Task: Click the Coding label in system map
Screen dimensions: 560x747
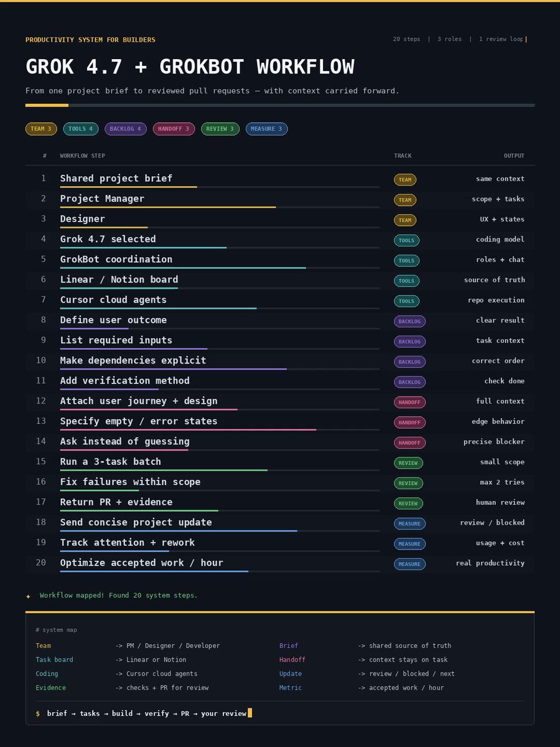Action: pos(47,674)
